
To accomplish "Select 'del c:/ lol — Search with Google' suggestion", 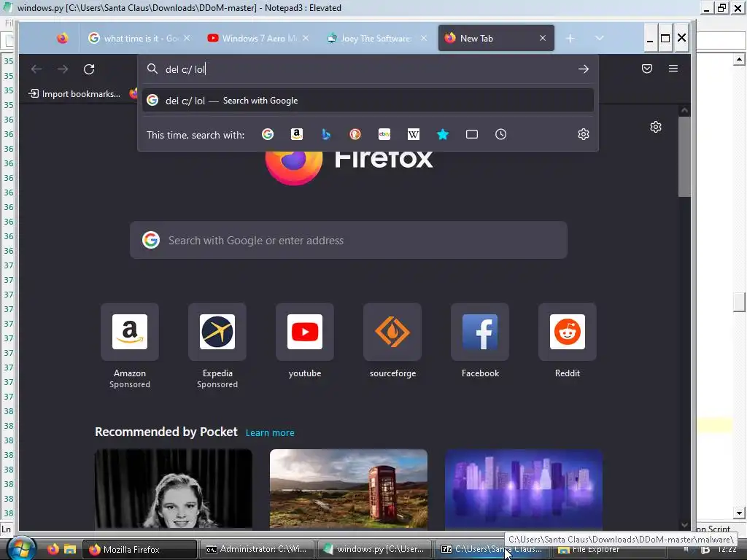I will point(368,101).
